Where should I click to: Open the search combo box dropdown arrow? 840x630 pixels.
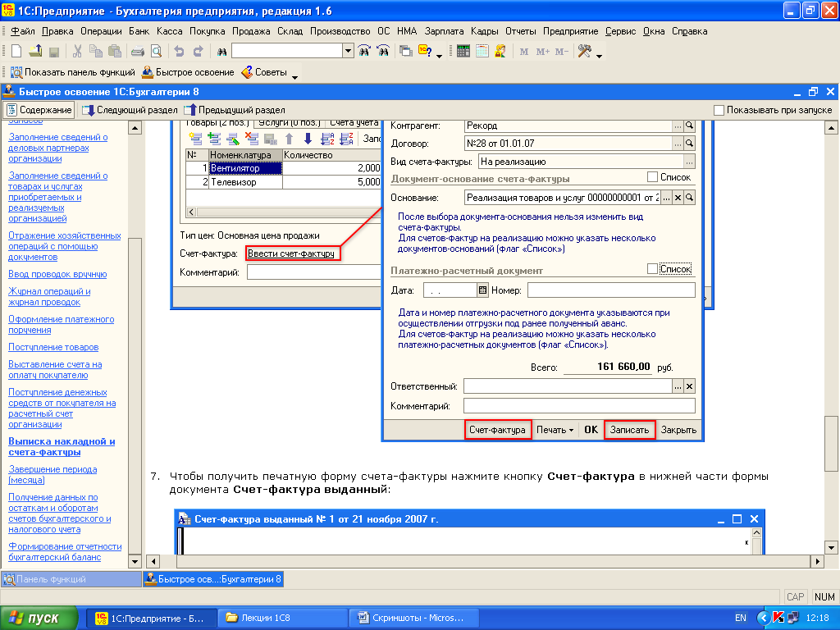[x=348, y=52]
